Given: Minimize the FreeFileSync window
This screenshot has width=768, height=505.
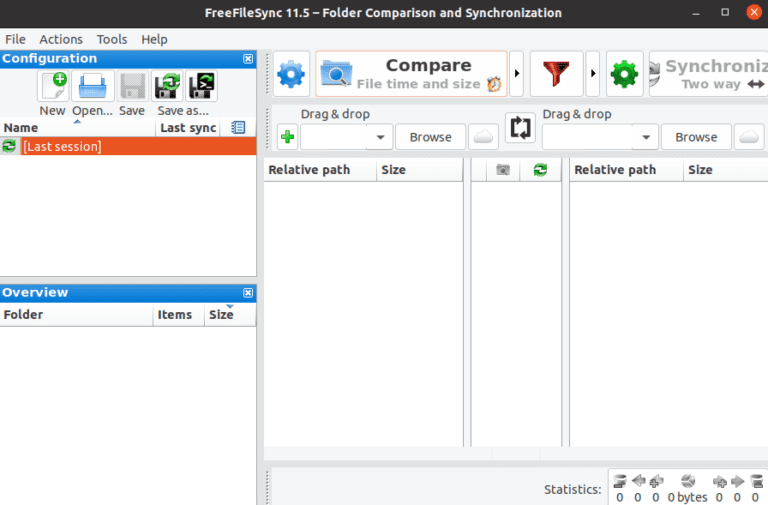Looking at the screenshot, I should [x=696, y=13].
